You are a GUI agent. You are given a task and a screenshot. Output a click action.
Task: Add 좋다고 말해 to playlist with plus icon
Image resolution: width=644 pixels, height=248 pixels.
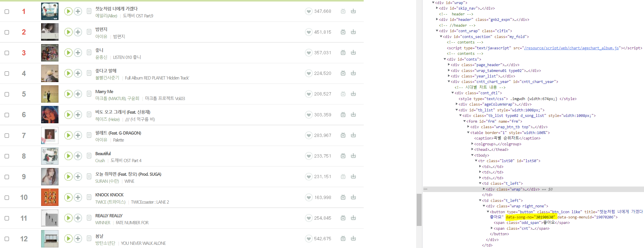pos(78,73)
